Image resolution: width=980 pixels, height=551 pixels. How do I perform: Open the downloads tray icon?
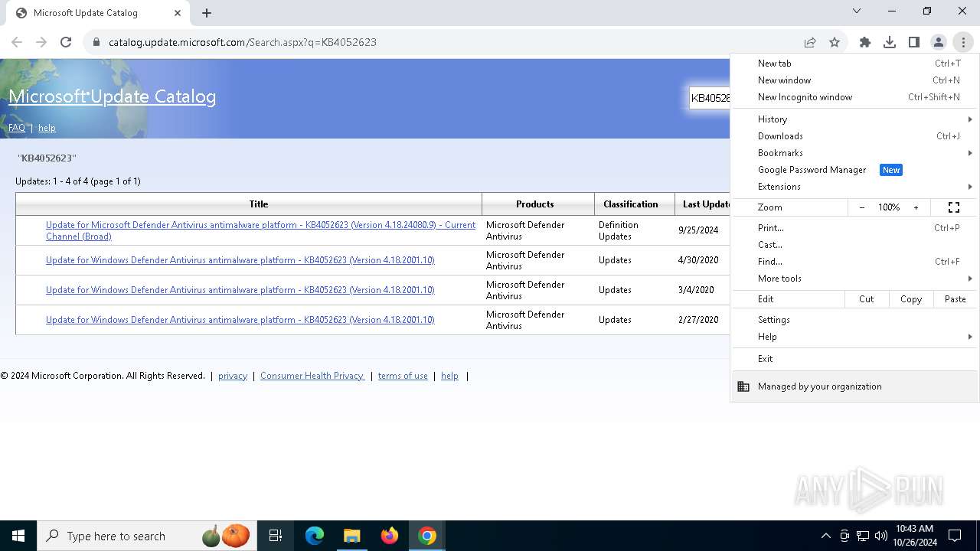point(890,42)
